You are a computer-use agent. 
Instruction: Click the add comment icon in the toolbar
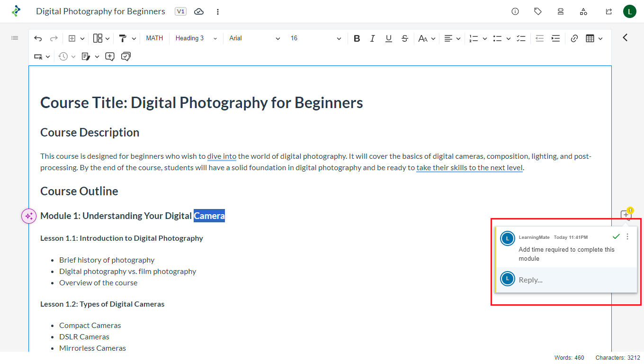click(x=110, y=56)
